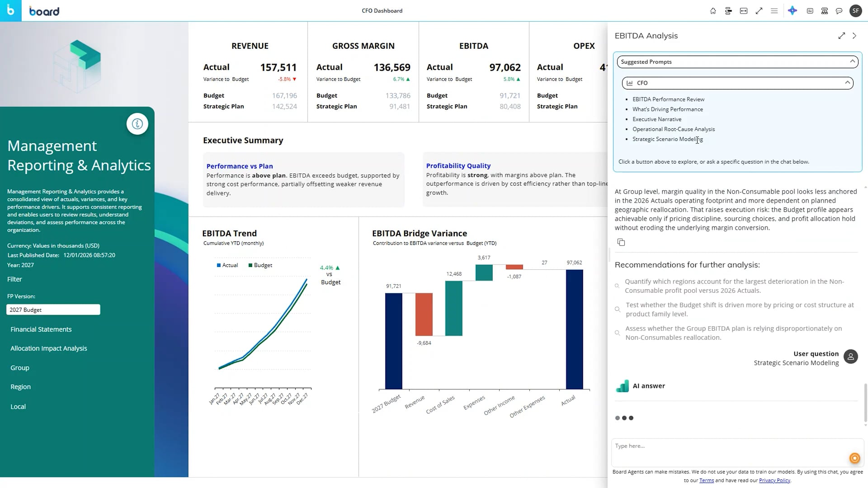Screen dimensions: 868x488
Task: Open the FP Version 2027 Budget dropdown
Action: (53, 310)
